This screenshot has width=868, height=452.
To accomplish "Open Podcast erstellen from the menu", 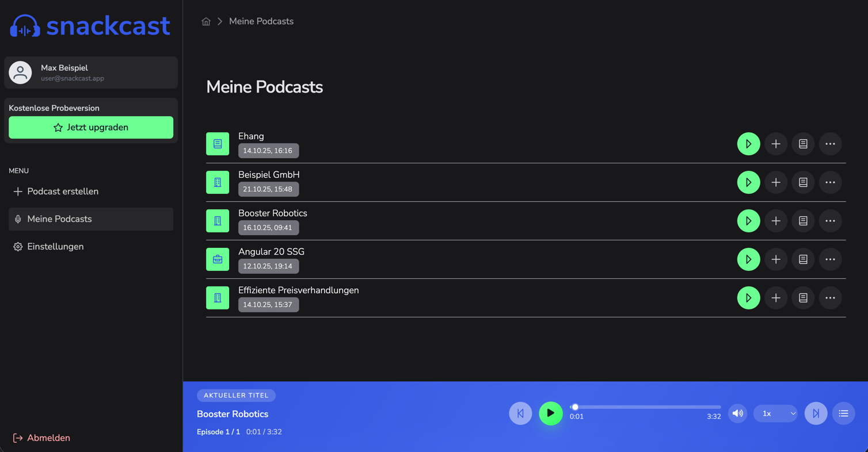I will point(63,191).
